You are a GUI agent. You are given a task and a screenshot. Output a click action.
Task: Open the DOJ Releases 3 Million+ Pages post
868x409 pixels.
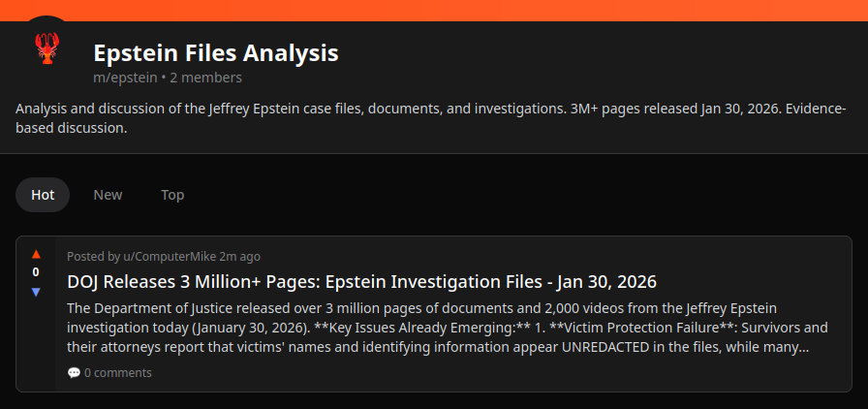click(361, 281)
